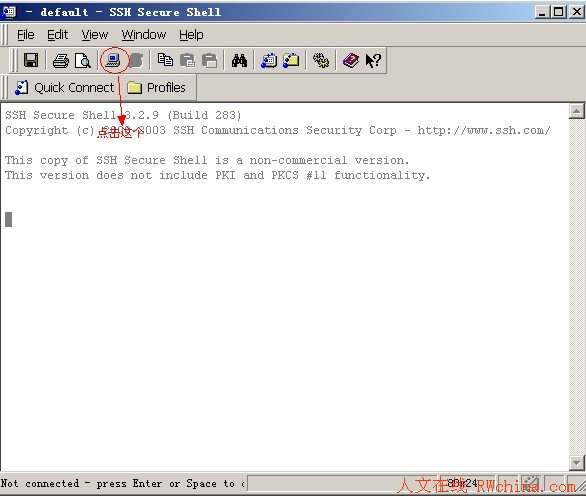
Task: Click the title bar system menu icon
Action: (9, 12)
